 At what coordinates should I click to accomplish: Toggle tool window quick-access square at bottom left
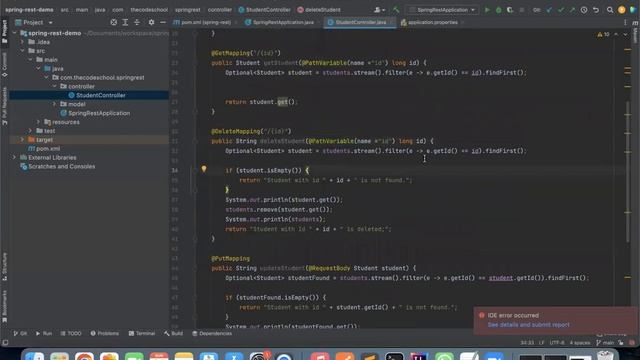click(5, 342)
